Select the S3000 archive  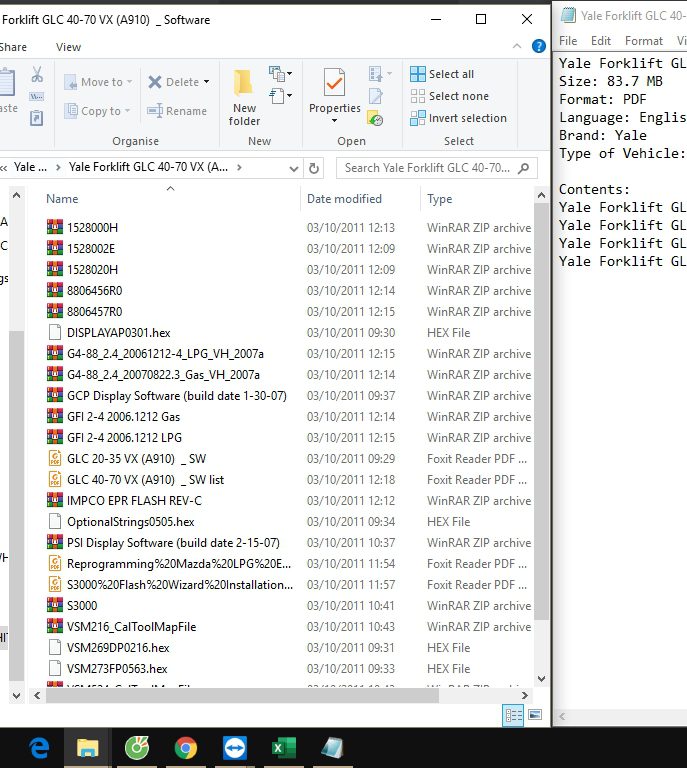coord(82,605)
